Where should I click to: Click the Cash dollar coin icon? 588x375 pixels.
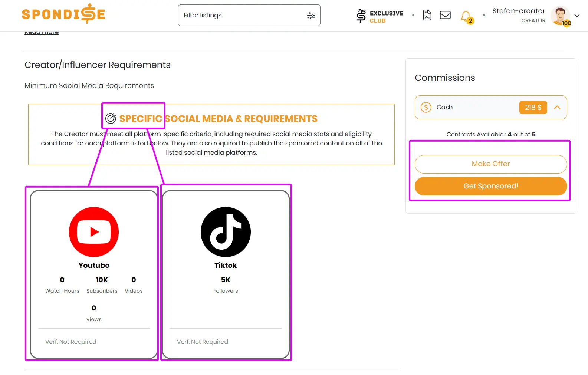[x=426, y=108]
